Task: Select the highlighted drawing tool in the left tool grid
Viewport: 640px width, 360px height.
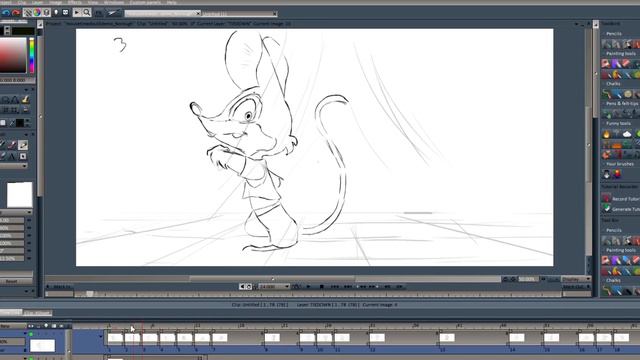Action: tap(23, 144)
